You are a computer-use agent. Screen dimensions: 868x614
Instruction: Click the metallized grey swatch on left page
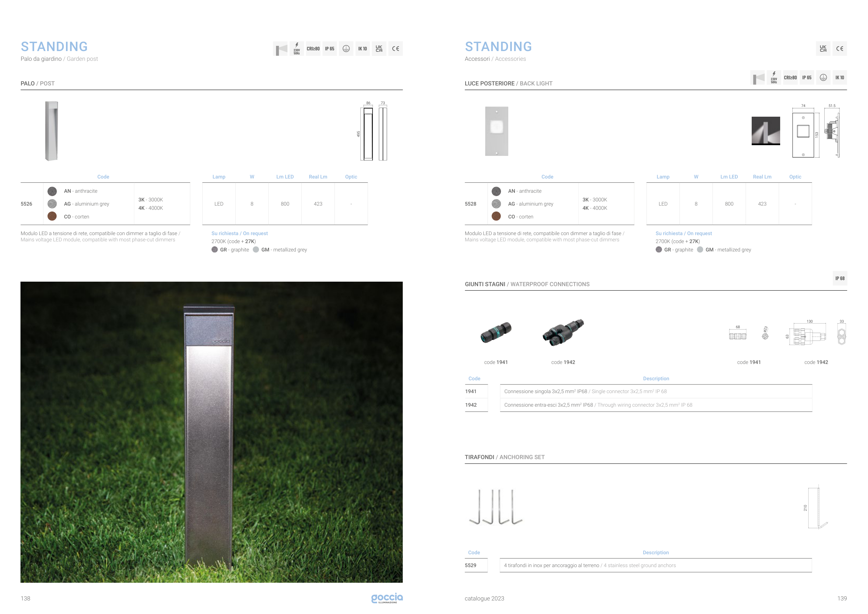click(256, 250)
